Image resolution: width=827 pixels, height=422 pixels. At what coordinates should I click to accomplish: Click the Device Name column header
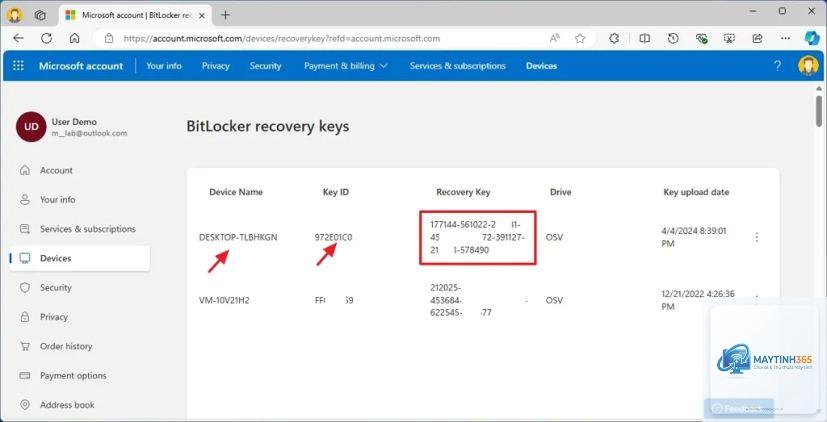pyautogui.click(x=236, y=192)
